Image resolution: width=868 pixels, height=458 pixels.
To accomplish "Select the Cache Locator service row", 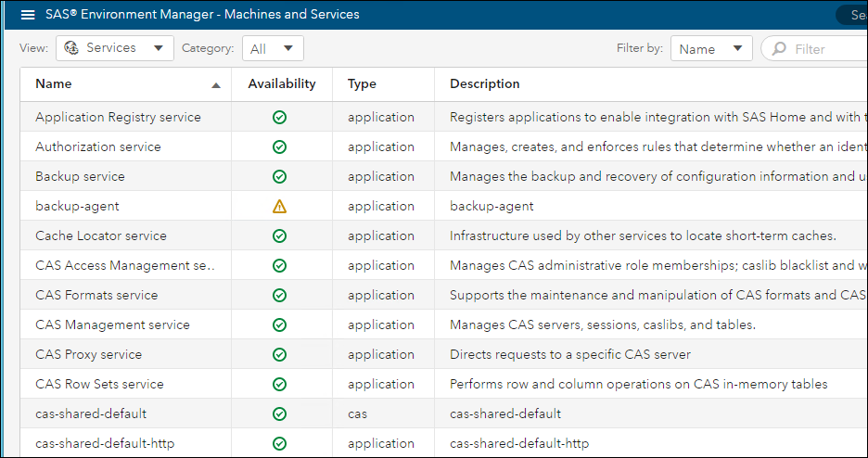I will tap(101, 236).
